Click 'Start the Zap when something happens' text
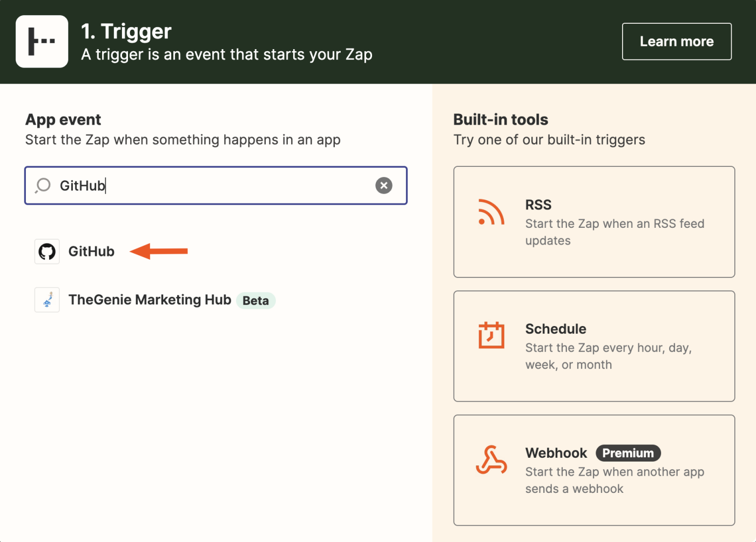 [x=183, y=140]
